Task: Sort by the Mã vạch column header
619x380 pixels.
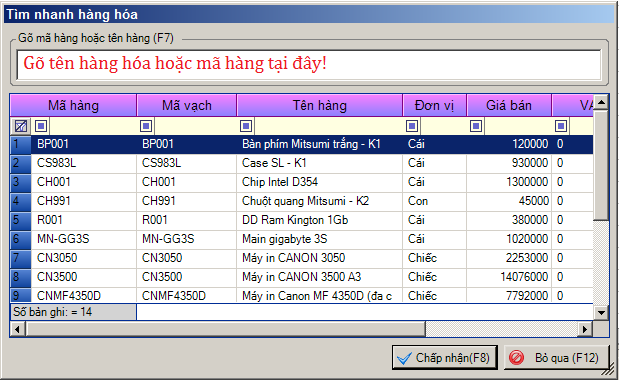Action: pyautogui.click(x=187, y=105)
